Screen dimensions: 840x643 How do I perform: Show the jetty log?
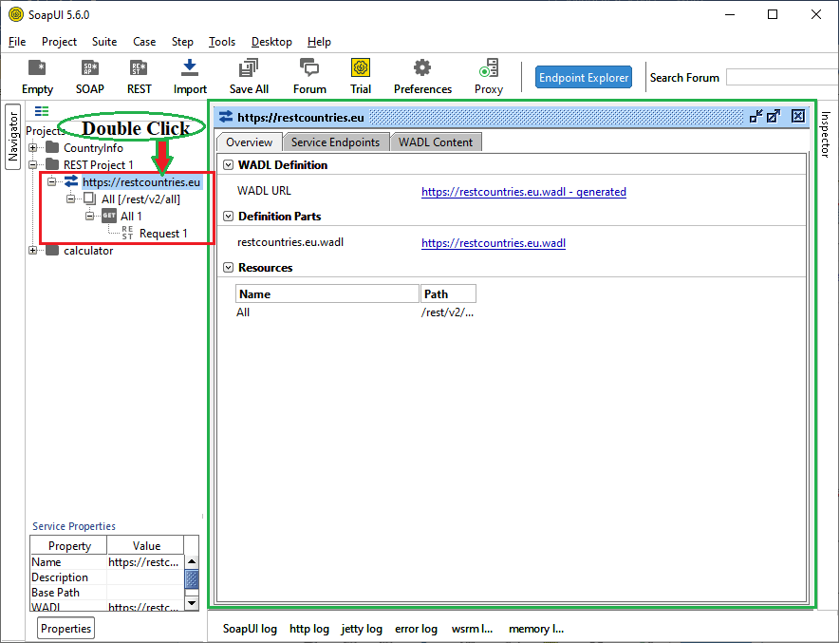coord(362,629)
